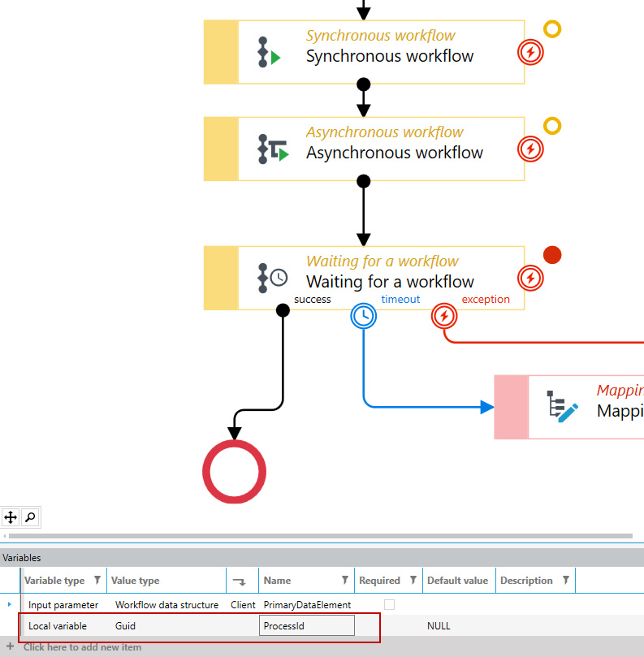Select the Synchronous workflow step title

pos(390,56)
